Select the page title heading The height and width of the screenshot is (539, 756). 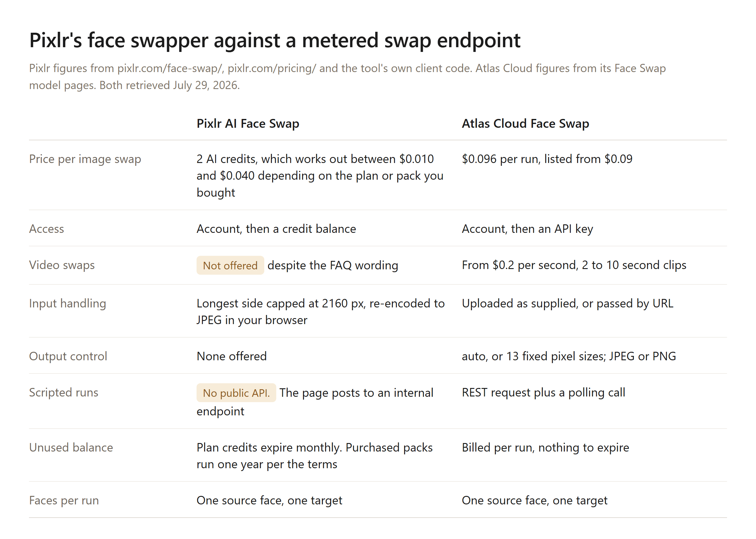pos(275,41)
